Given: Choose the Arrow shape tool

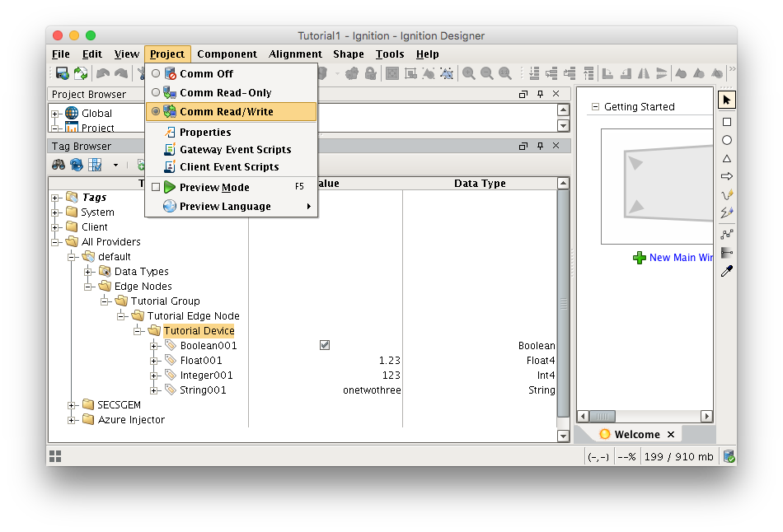Looking at the screenshot, I should point(727,176).
